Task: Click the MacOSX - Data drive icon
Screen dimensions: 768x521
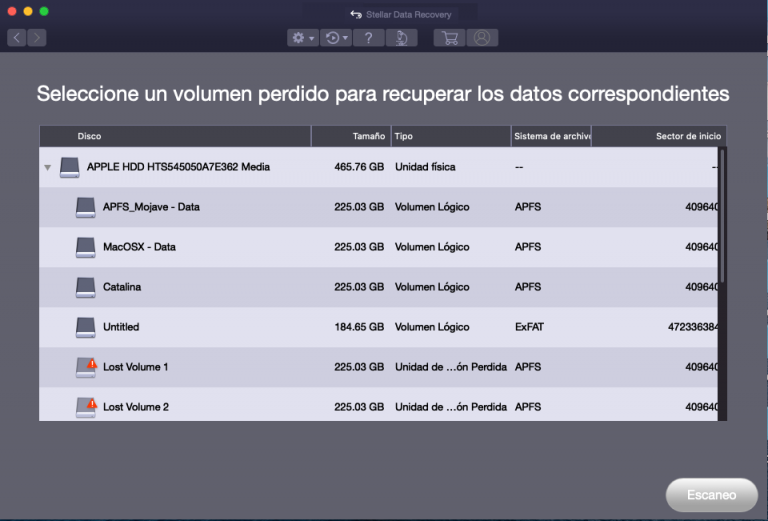Action: pyautogui.click(x=86, y=247)
